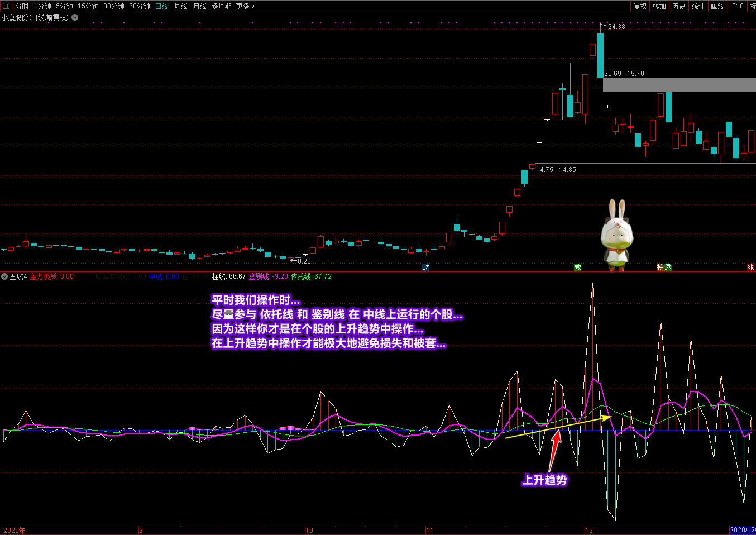Screen dimensions: 756x535
Task: Switch to the 周线 weekly tab
Action: click(x=181, y=6)
